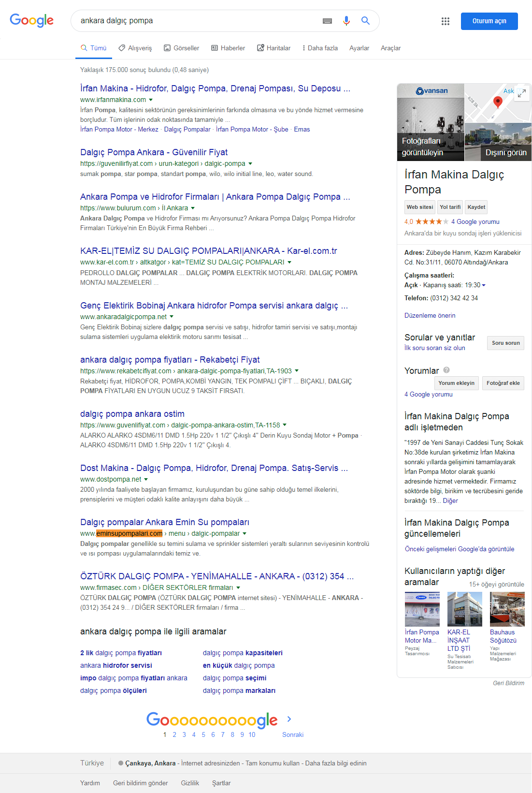Click 15+ öğeyi görüntüle link
Screen dimensions: 532x793
(496, 584)
